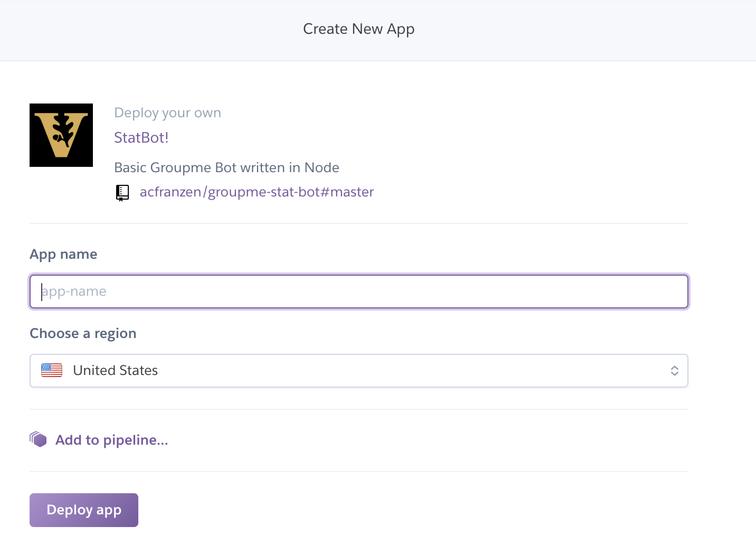Click the chevron on the region selector

[674, 370]
